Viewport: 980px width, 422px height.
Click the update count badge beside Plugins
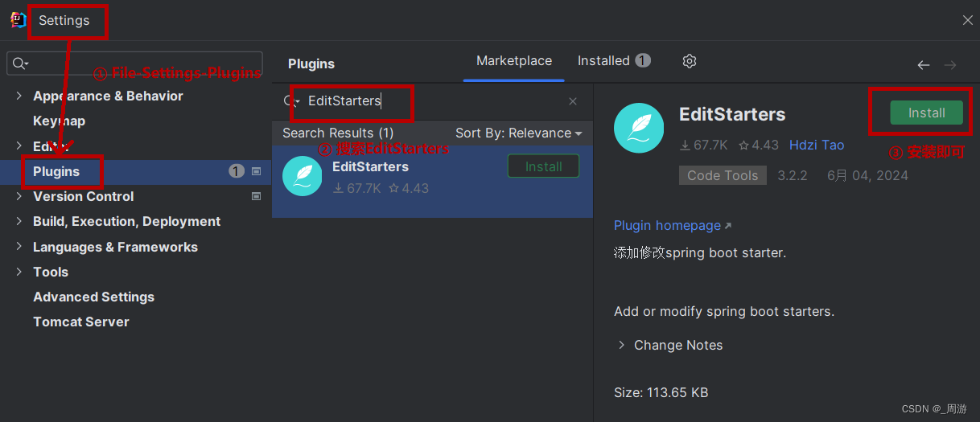[237, 171]
